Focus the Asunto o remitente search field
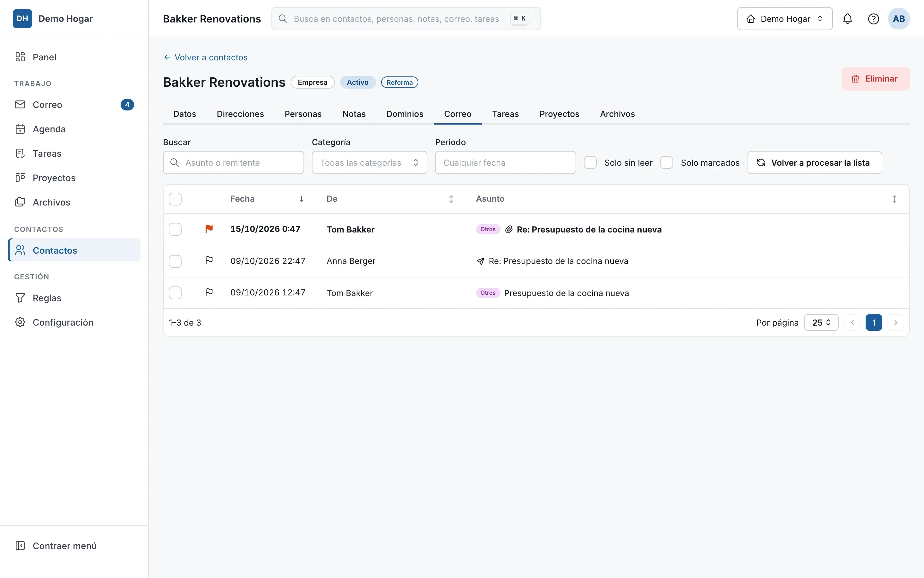 point(233,162)
